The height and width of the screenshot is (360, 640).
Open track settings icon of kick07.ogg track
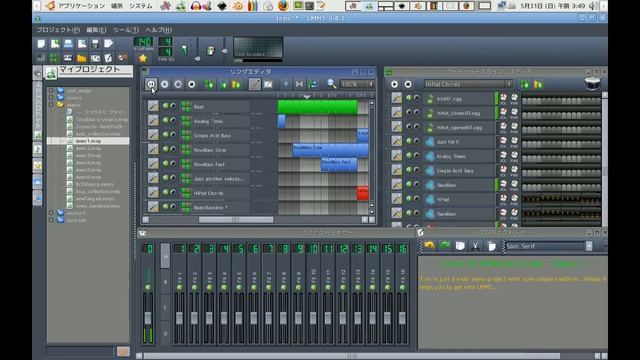396,98
